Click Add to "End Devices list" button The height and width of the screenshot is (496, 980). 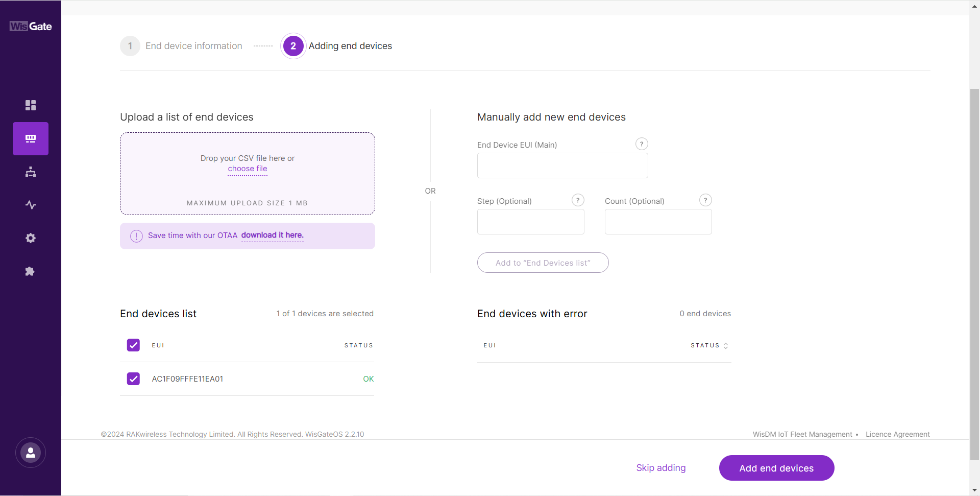pyautogui.click(x=543, y=263)
